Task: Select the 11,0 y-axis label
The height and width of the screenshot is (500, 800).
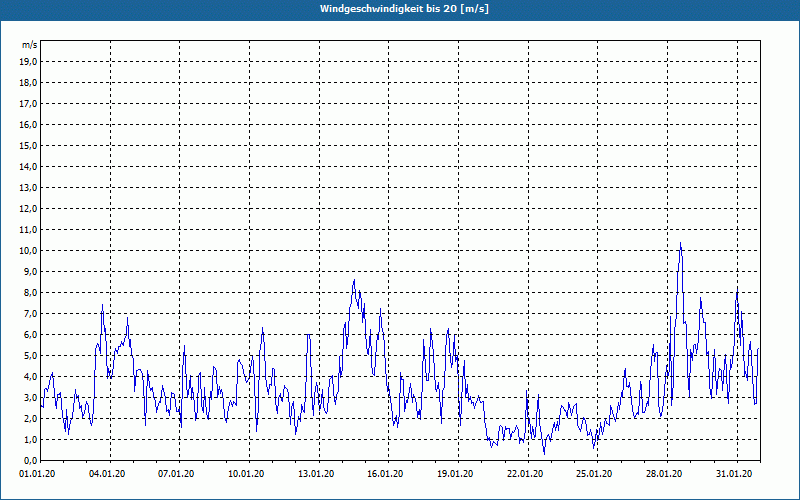Action: tap(28, 230)
